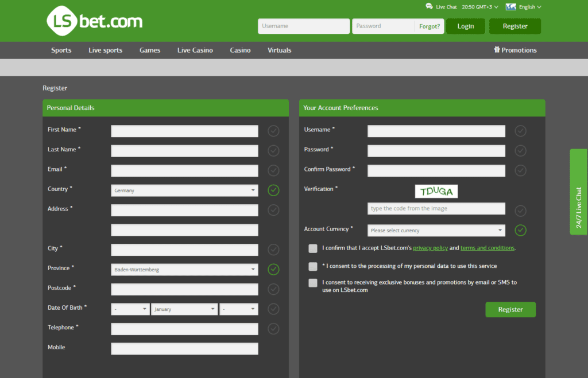
Task: Open birth day dropdown
Action: pos(130,309)
